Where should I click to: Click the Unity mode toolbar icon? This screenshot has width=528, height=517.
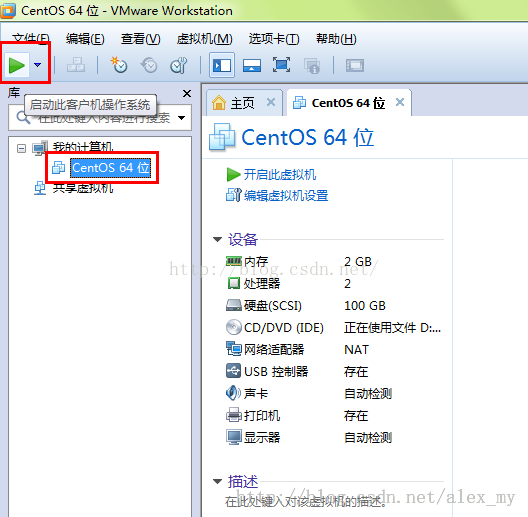(312, 65)
